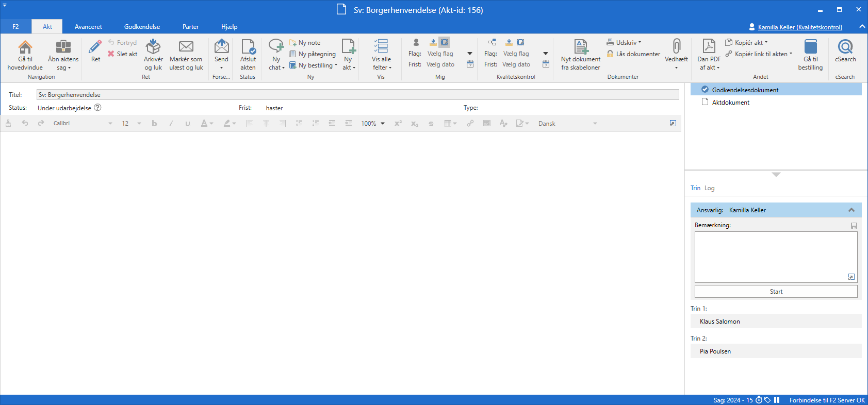Screen dimensions: 868x405
Task: Switch to the Godkendelse ribbon tab
Action: click(x=142, y=27)
